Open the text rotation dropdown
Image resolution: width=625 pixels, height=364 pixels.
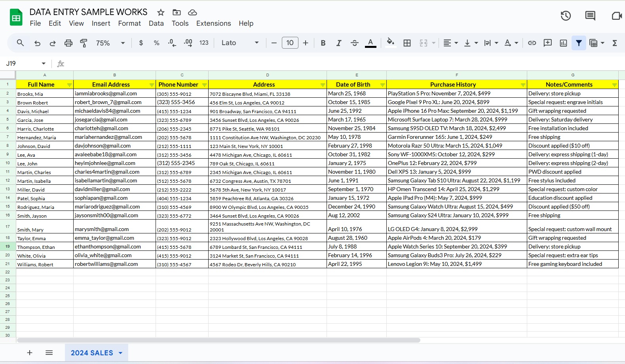pyautogui.click(x=511, y=43)
